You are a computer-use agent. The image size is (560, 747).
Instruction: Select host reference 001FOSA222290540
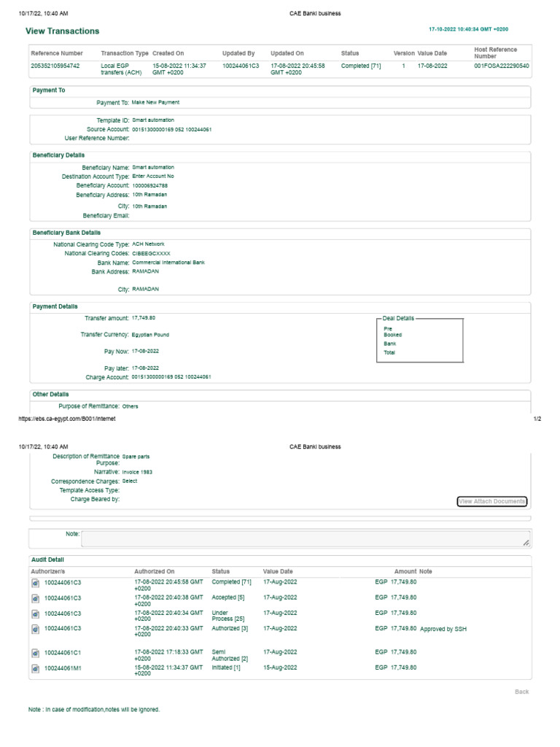pos(502,66)
